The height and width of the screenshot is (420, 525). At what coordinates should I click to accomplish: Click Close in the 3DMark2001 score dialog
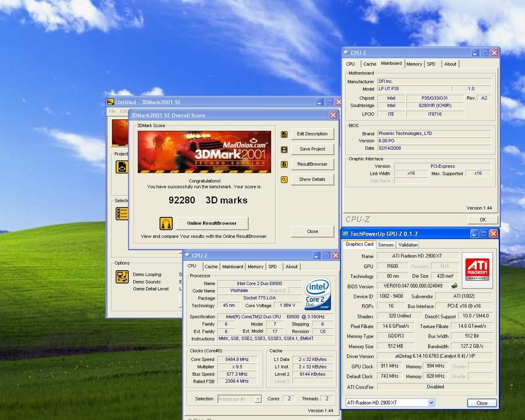coord(312,231)
